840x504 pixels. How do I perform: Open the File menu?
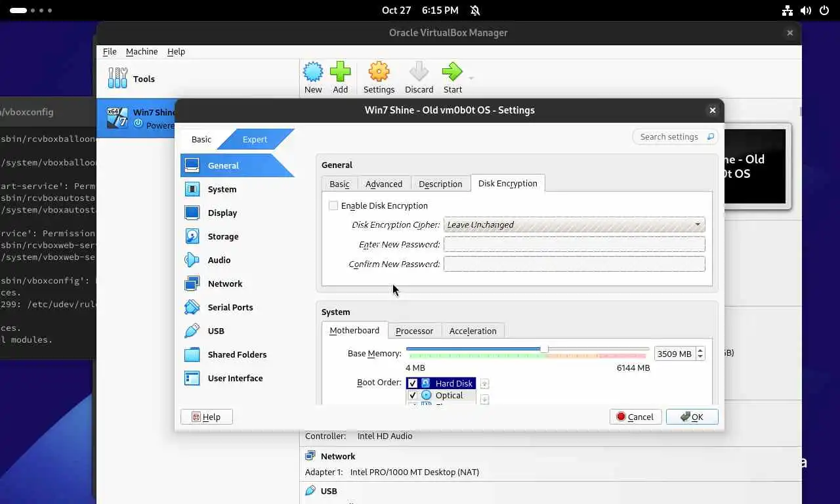[x=110, y=51]
